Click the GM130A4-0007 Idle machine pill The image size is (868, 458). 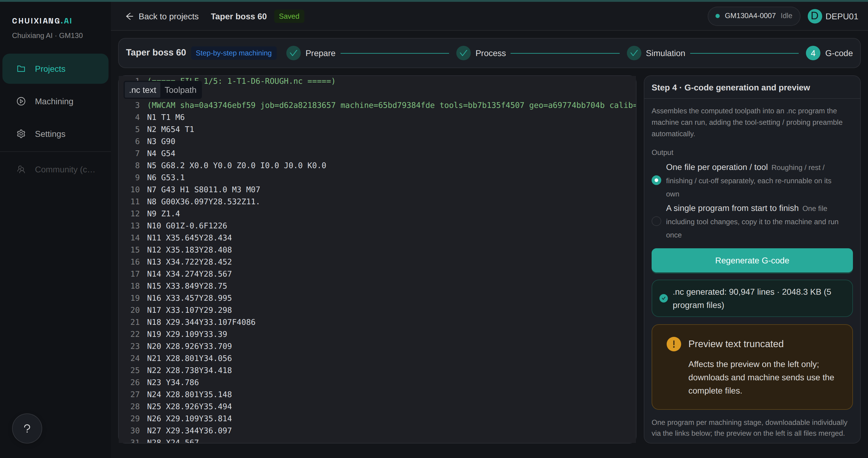(754, 16)
